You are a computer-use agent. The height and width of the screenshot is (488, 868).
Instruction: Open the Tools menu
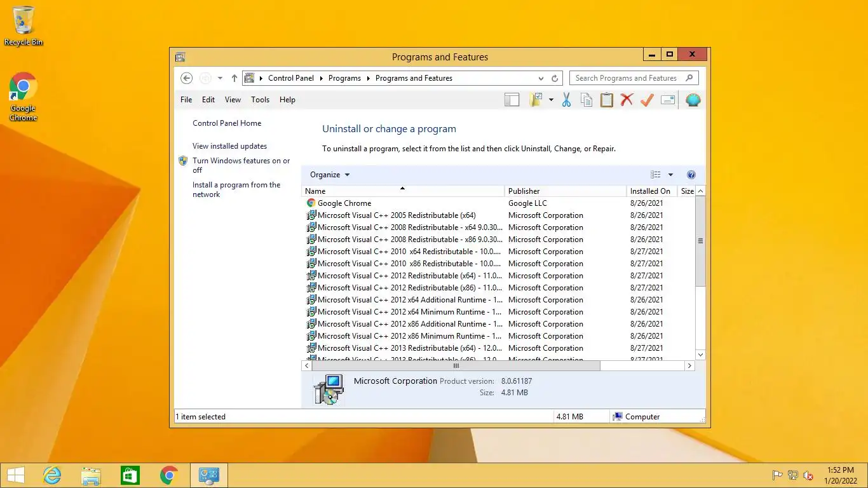[261, 100]
